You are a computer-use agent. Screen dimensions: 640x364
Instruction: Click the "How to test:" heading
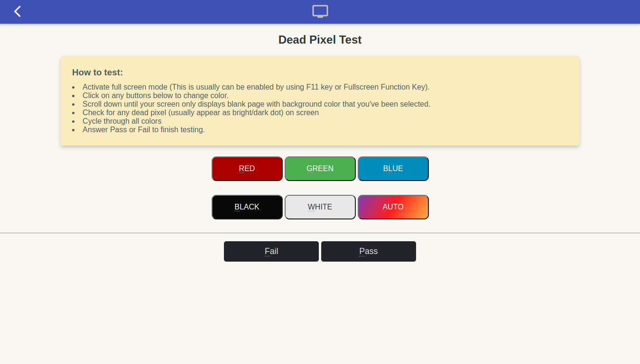(x=97, y=73)
